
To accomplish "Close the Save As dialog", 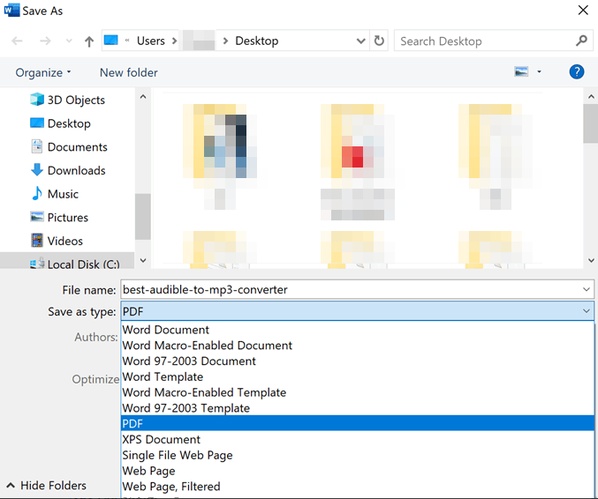I will (x=583, y=10).
